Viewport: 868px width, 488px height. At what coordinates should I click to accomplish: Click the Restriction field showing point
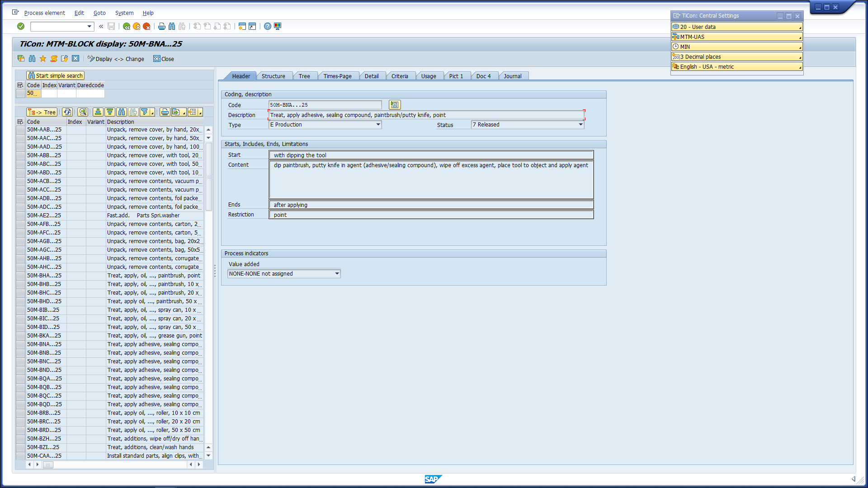click(x=431, y=215)
